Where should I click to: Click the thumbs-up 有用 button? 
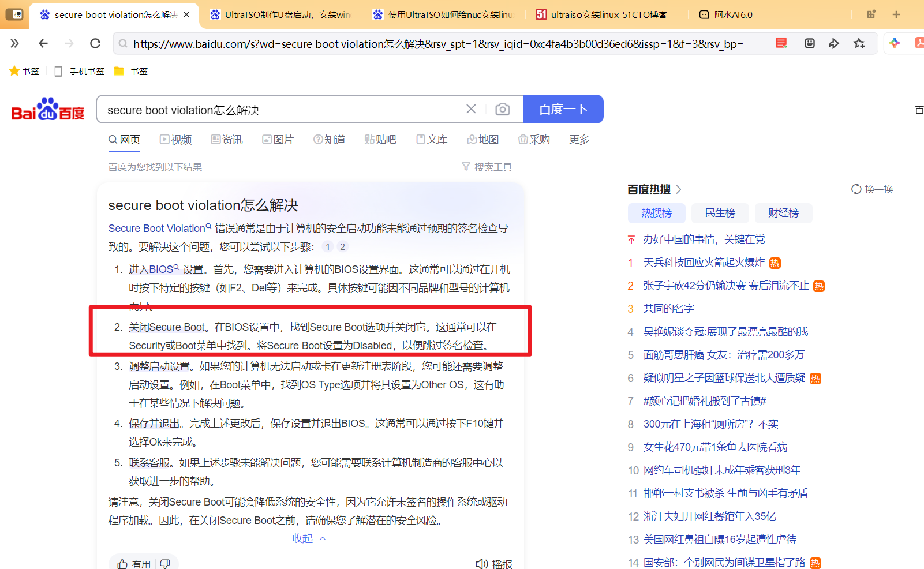pos(134,564)
